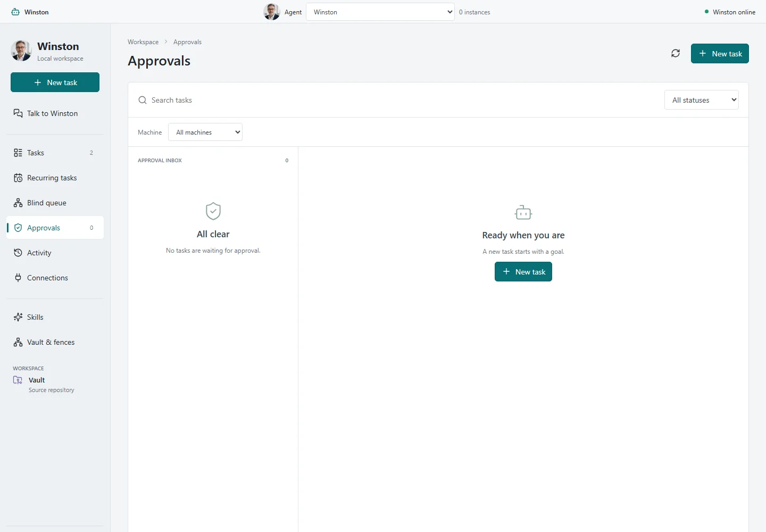Open Connections page
766x532 pixels.
(55, 278)
